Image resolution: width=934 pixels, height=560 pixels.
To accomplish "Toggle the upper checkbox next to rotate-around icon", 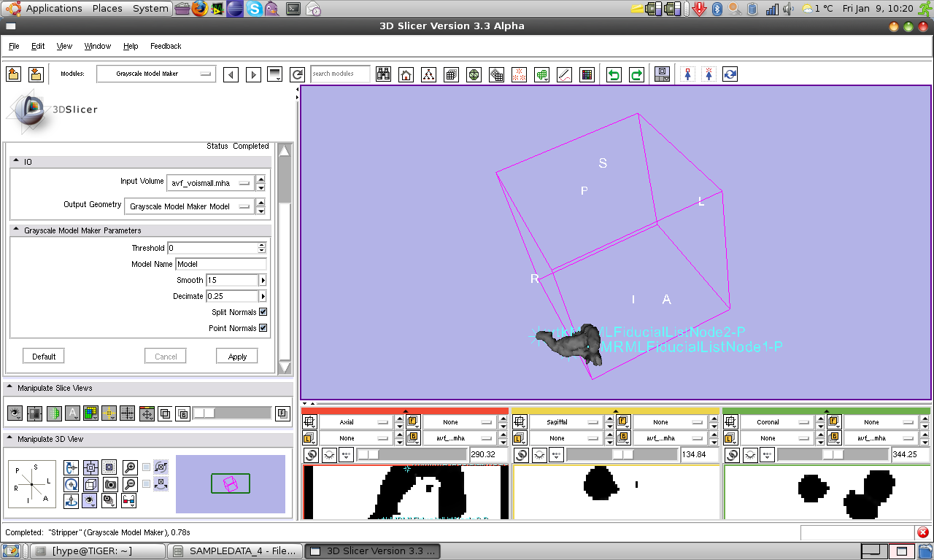I will 147,467.
